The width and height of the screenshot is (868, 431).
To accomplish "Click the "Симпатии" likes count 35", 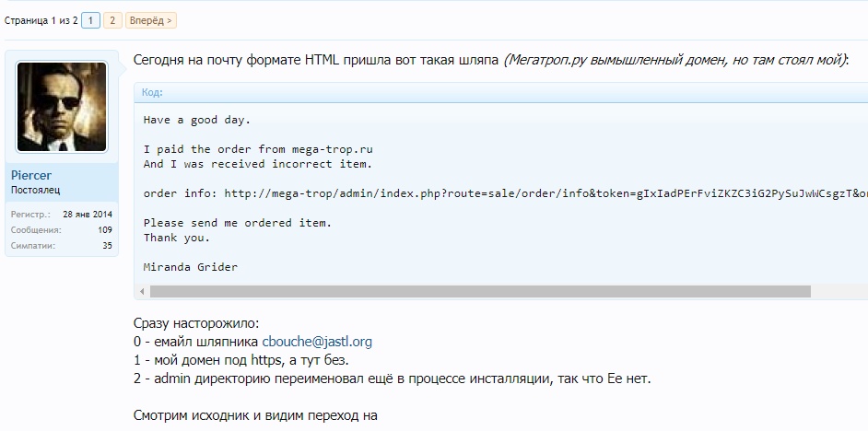I will pos(107,246).
